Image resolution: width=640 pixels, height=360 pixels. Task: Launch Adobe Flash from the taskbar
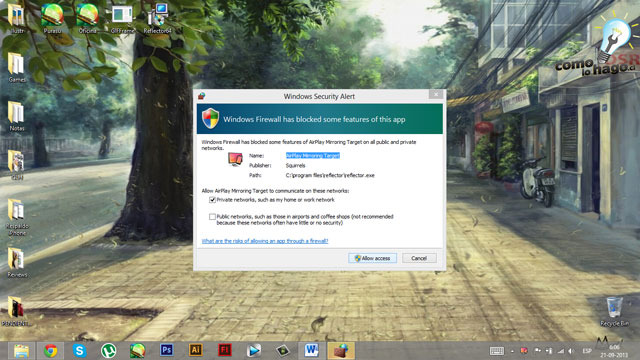pos(224,350)
